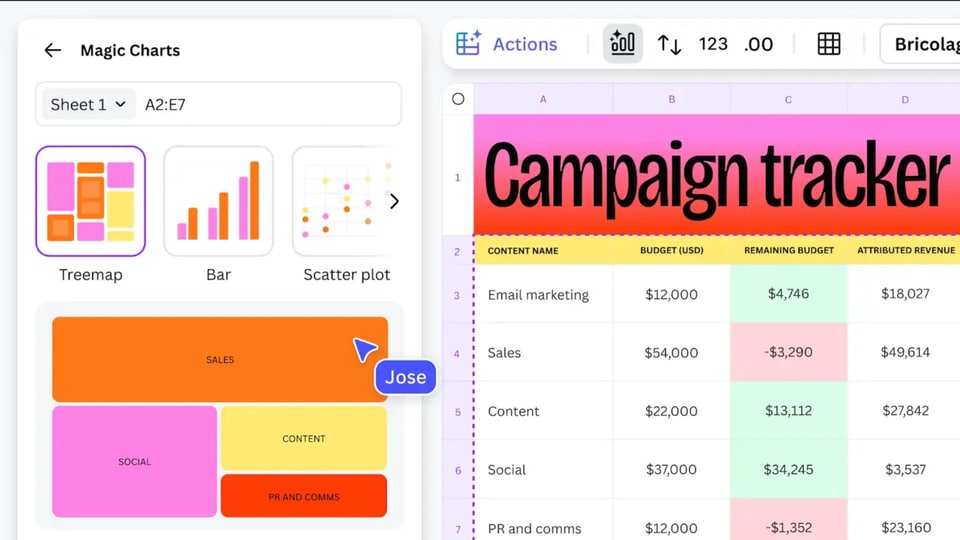Click the $34,245 remaining budget cell
Viewport: 960px width, 540px height.
(789, 470)
